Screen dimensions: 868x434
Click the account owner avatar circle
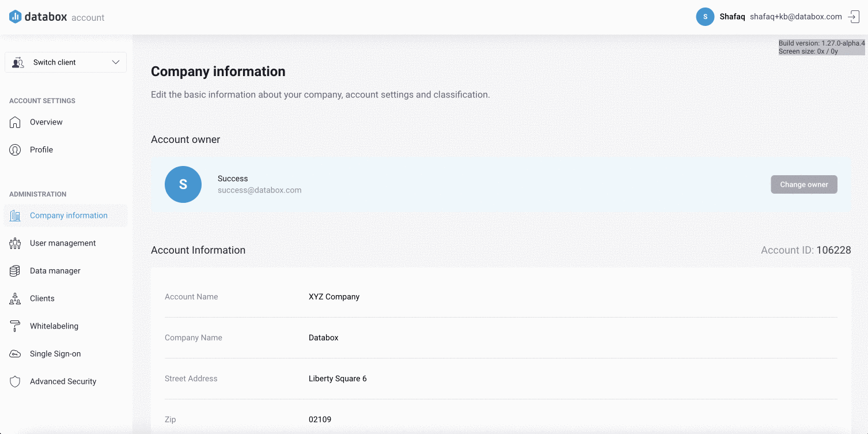click(183, 184)
